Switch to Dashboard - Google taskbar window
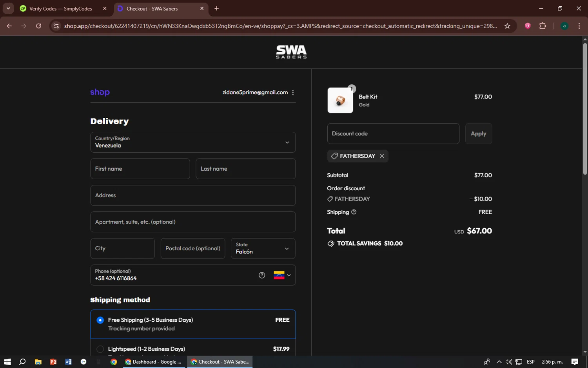588x368 pixels. point(154,362)
